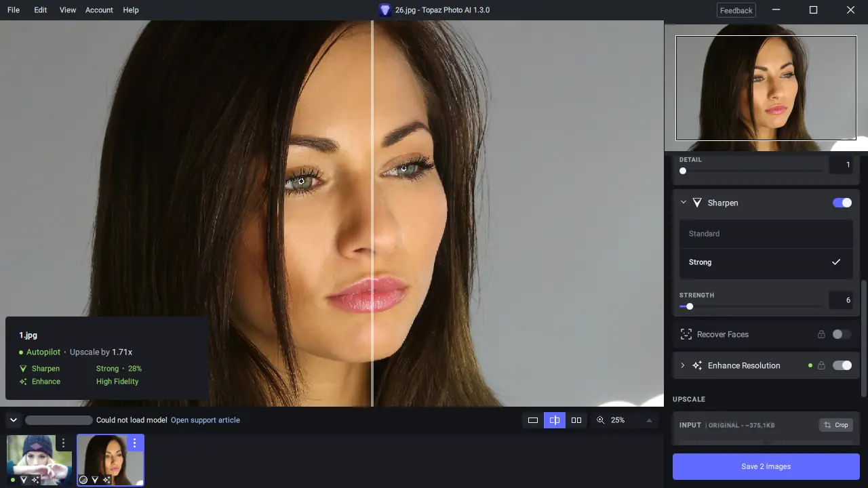The width and height of the screenshot is (868, 488).
Task: Expand the Enhance Resolution section
Action: [683, 365]
